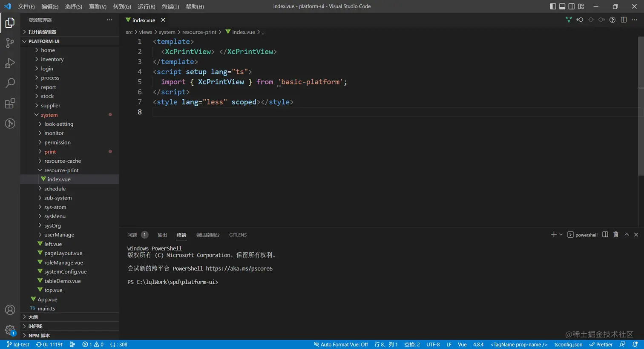Image resolution: width=644 pixels, height=349 pixels.
Task: Change the Vue language mode in status bar
Action: (x=462, y=344)
